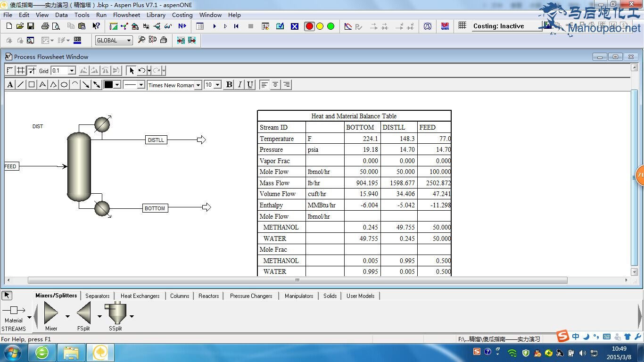Screen dimensions: 644x362
Task: Click the BOTTOM stream label
Action: click(x=155, y=208)
